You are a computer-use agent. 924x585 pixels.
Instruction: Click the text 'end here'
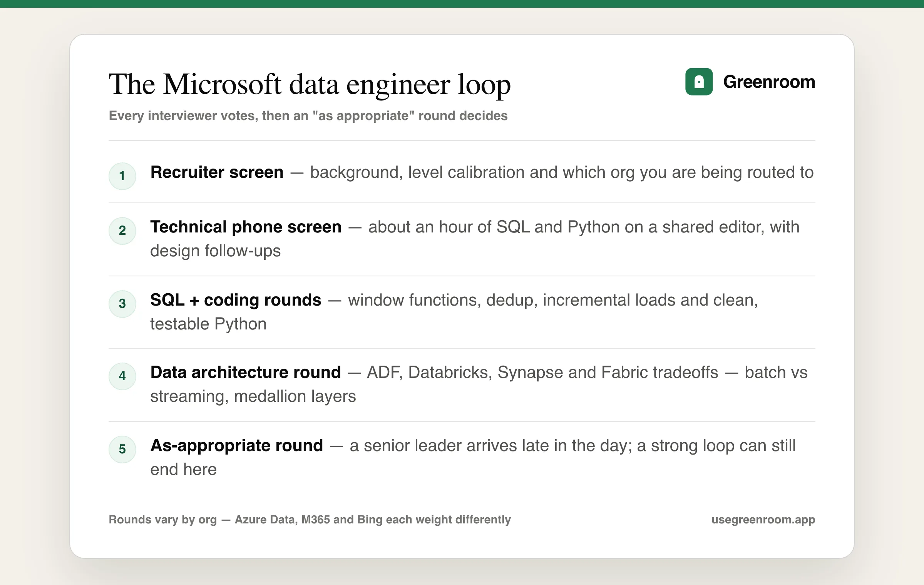click(x=183, y=469)
